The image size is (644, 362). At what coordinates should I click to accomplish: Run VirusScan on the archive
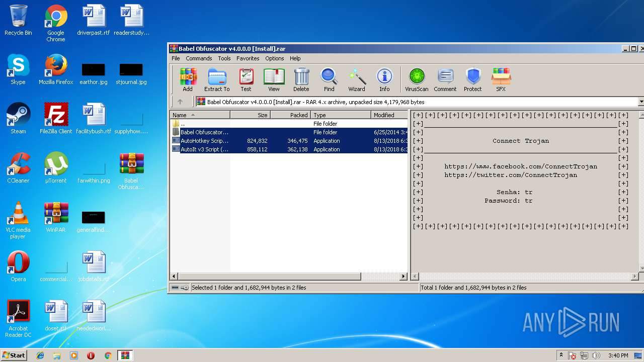pos(417,80)
